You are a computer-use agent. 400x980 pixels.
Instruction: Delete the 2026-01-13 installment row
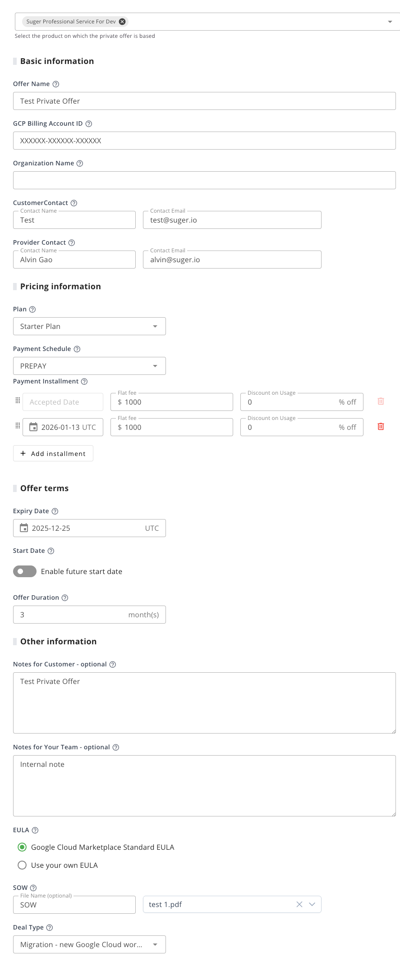click(381, 427)
